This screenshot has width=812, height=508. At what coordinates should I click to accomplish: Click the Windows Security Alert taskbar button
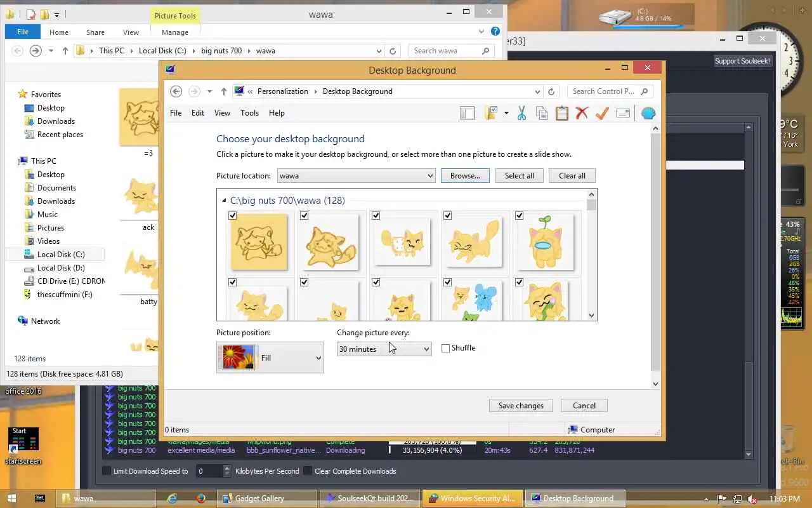pos(472,498)
